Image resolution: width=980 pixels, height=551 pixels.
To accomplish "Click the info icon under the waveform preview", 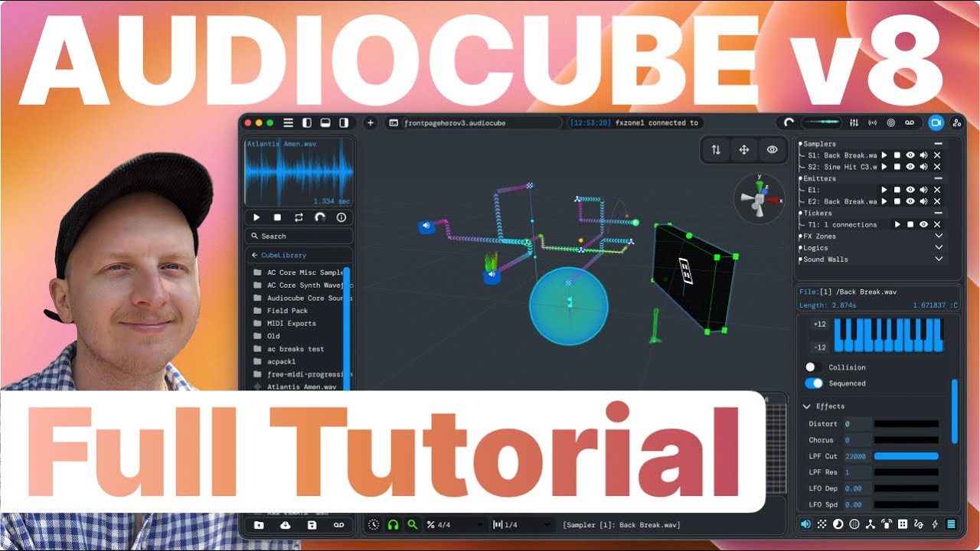I will click(x=341, y=217).
